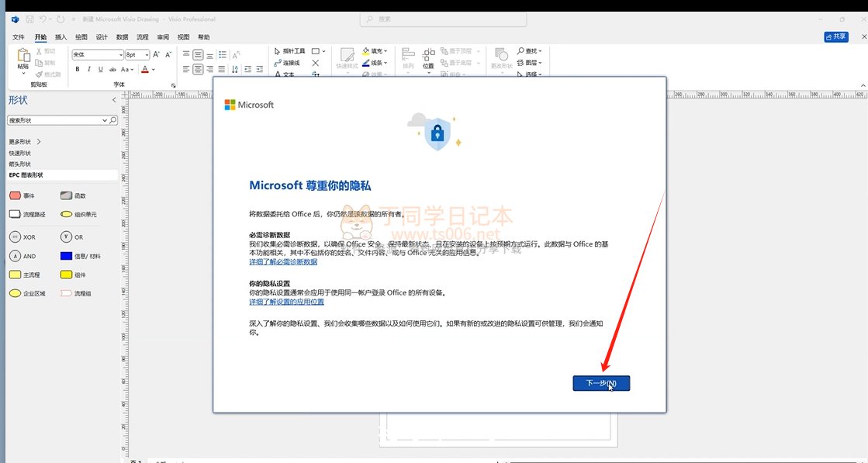Image resolution: width=868 pixels, height=463 pixels.
Task: Select the 事件 event shape
Action: 22,195
